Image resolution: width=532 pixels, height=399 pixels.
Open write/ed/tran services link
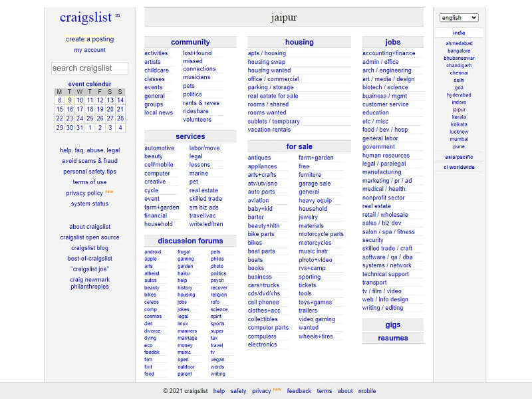coord(206,224)
